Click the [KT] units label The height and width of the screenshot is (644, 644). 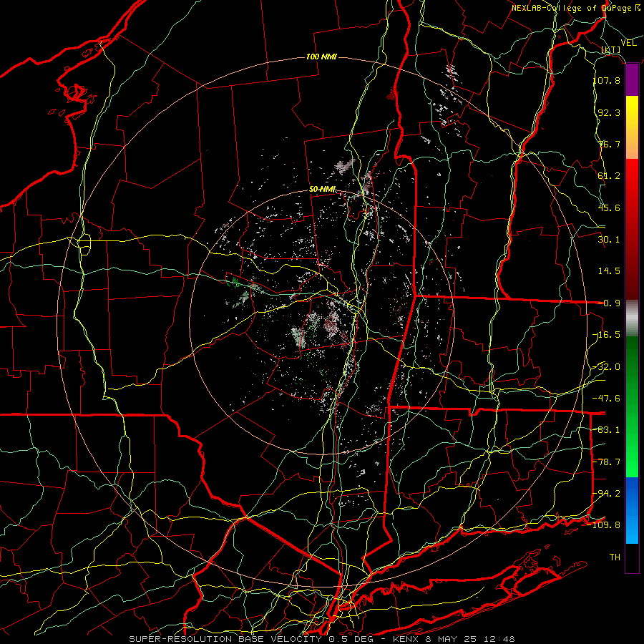click(x=611, y=49)
